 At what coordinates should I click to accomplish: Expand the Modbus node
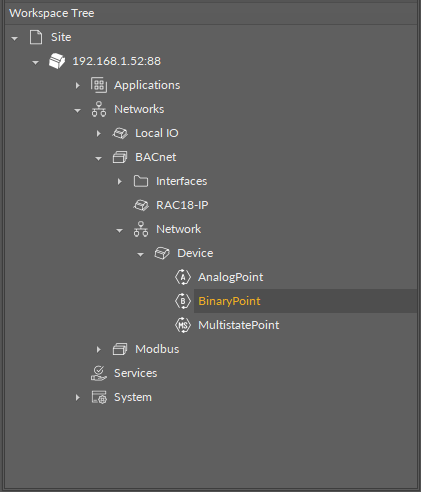[x=99, y=349]
